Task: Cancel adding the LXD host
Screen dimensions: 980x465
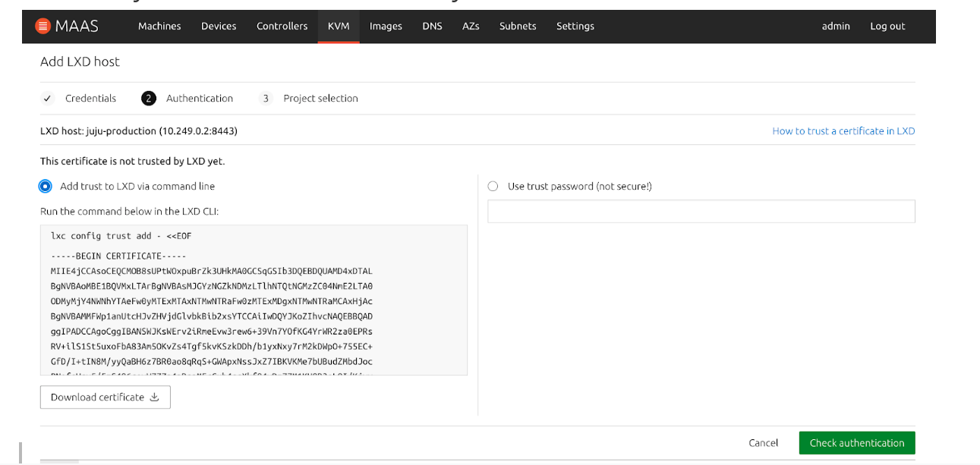Action: (x=763, y=443)
